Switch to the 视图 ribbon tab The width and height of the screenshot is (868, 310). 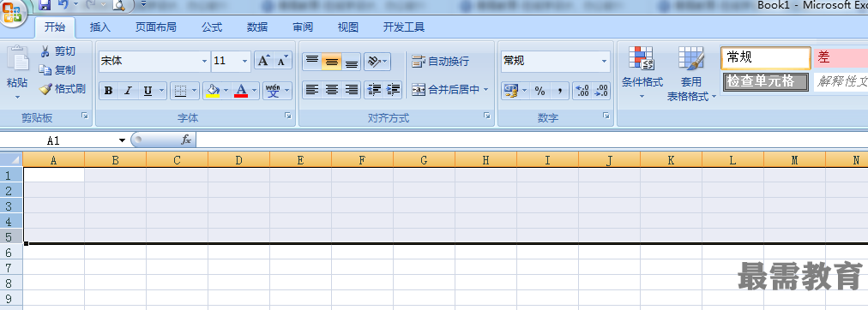347,27
